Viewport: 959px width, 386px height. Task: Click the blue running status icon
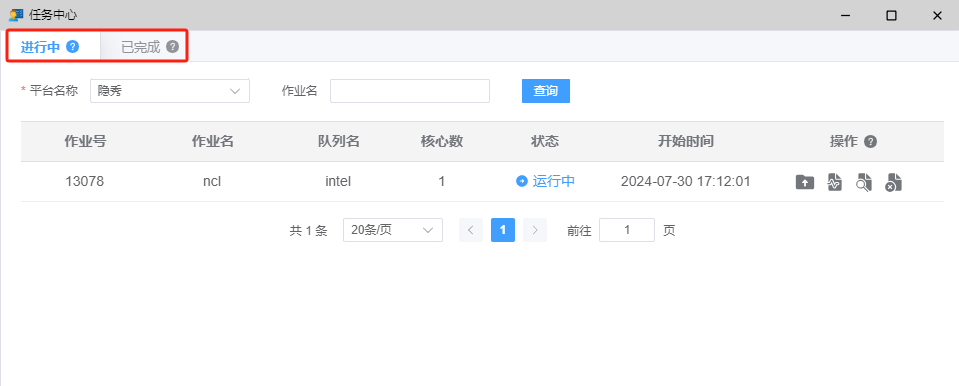pyautogui.click(x=522, y=182)
